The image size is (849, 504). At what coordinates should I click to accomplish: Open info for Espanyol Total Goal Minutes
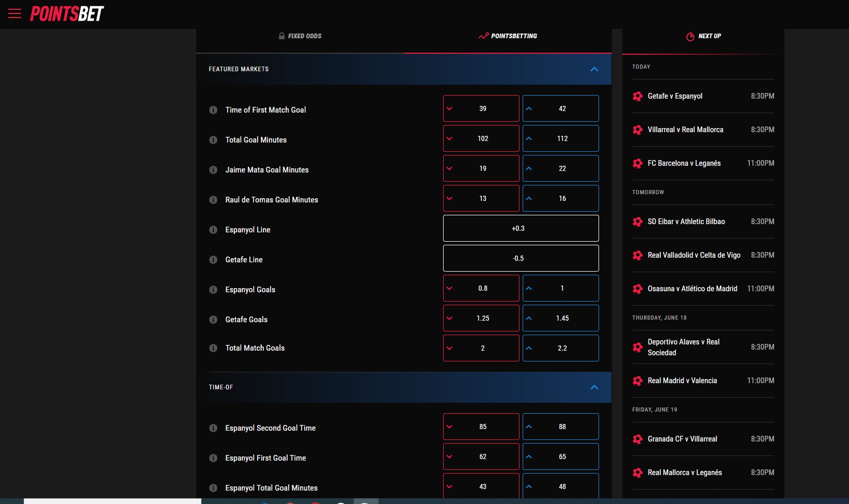(213, 488)
